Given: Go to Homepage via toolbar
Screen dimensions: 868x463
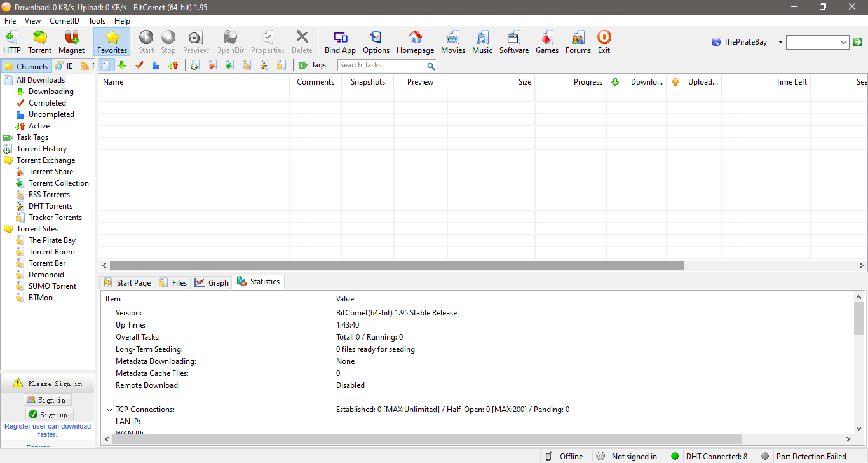Looking at the screenshot, I should point(415,42).
